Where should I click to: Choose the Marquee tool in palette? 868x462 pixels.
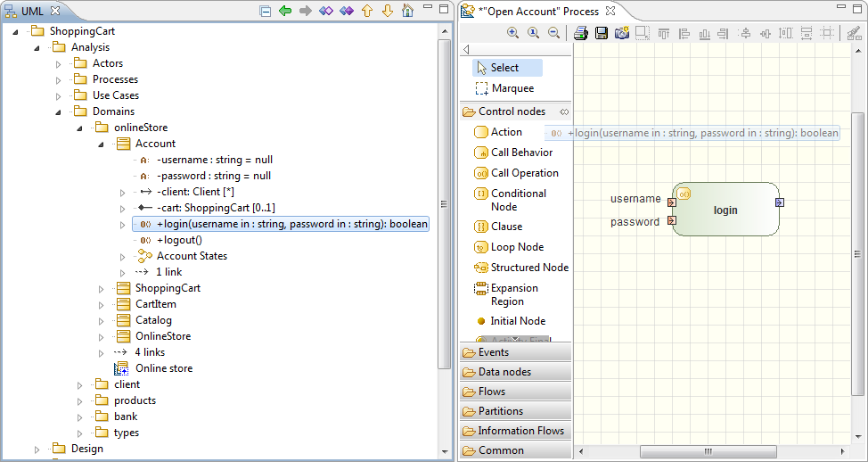tap(505, 88)
